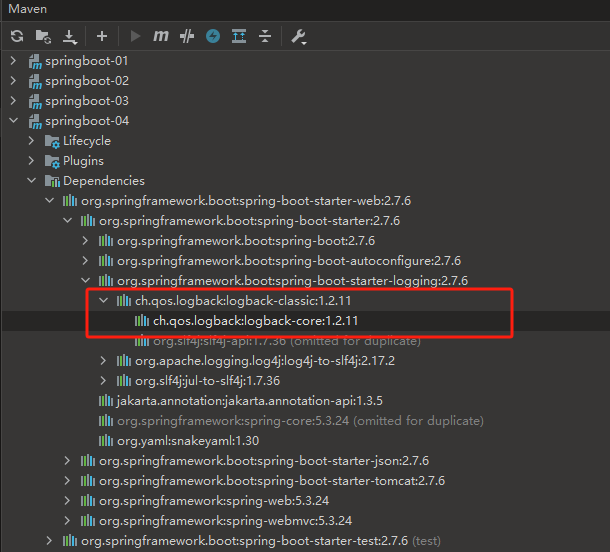Select org.yaml:snakeyaml:1.30 dependency
Viewport: 610px width, 552px height.
click(188, 441)
